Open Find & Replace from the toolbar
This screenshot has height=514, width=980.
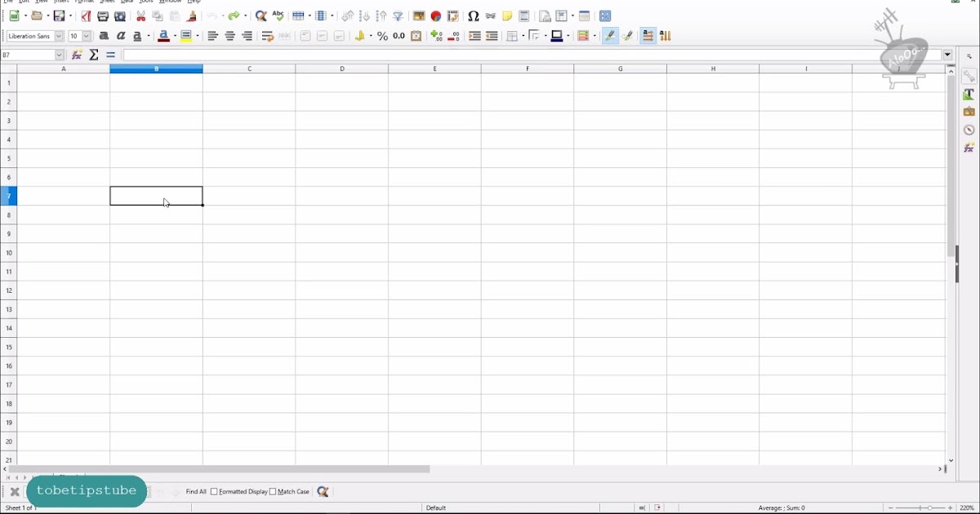[261, 16]
